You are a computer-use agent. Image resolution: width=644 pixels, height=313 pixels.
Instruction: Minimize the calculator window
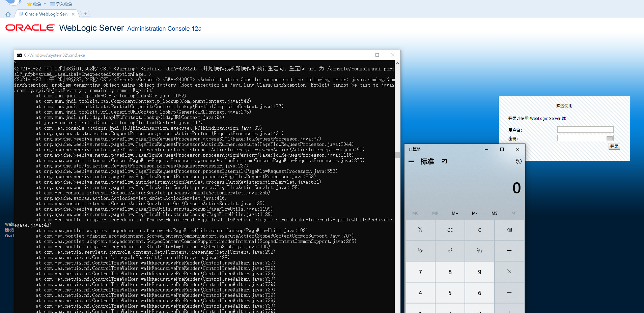point(486,149)
